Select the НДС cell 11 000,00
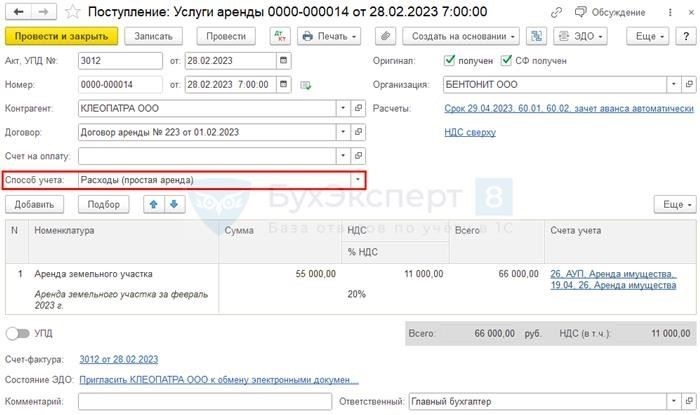The image size is (700, 415). [x=424, y=274]
